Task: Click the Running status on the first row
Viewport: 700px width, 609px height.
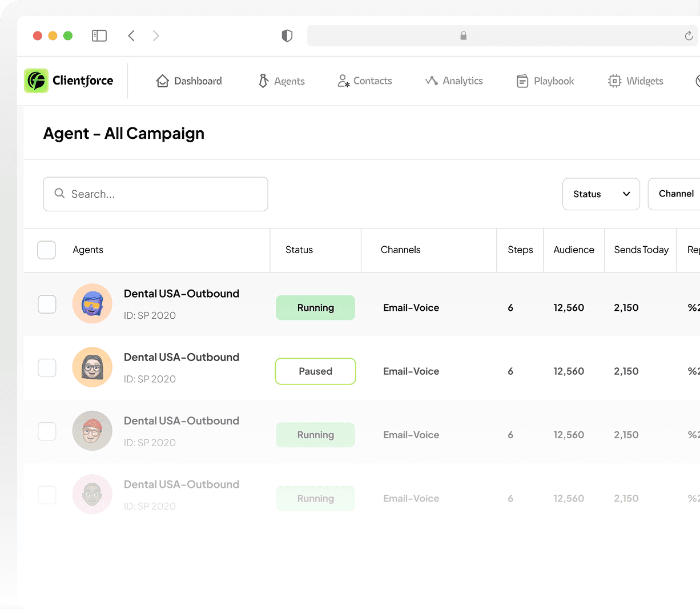Action: tap(315, 307)
